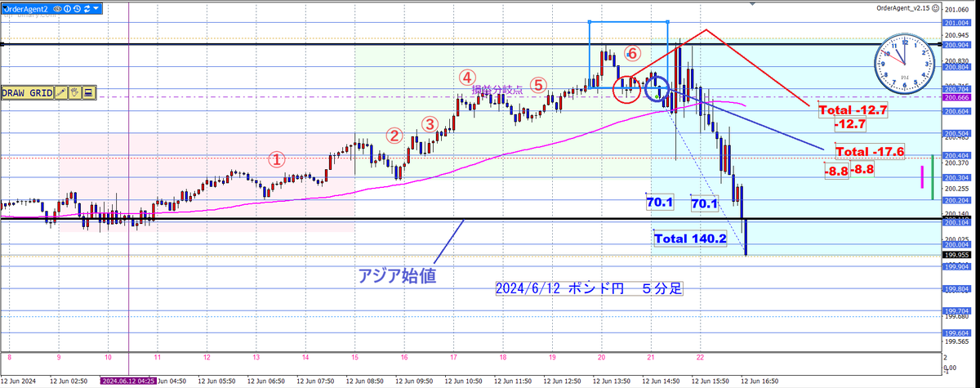980x388 pixels.
Task: Click the 200.404 price label
Action: [956, 155]
